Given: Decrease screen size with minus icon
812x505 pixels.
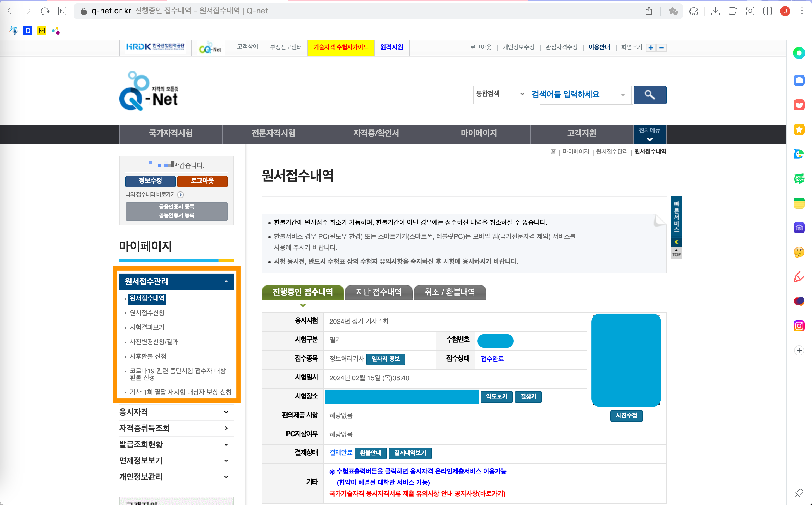Looking at the screenshot, I should [661, 48].
